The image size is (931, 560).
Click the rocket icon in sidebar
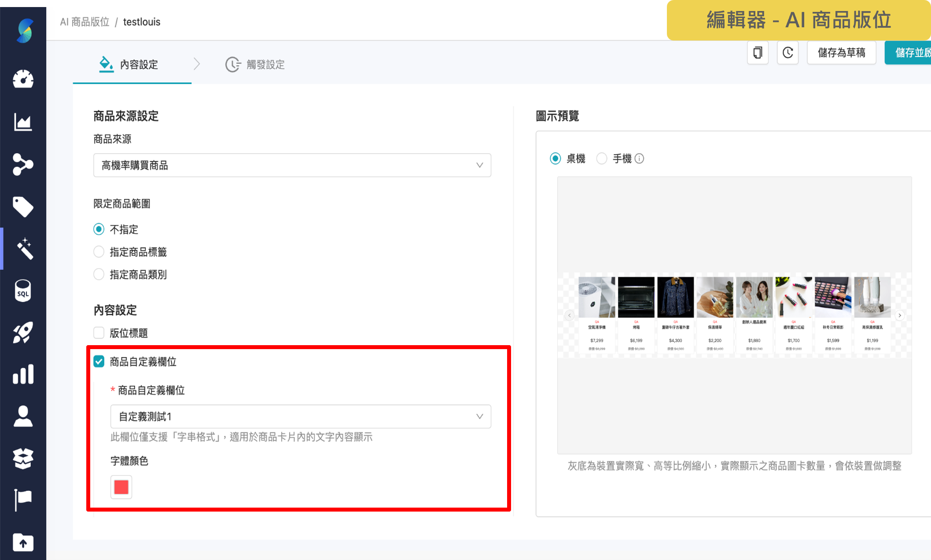click(23, 332)
